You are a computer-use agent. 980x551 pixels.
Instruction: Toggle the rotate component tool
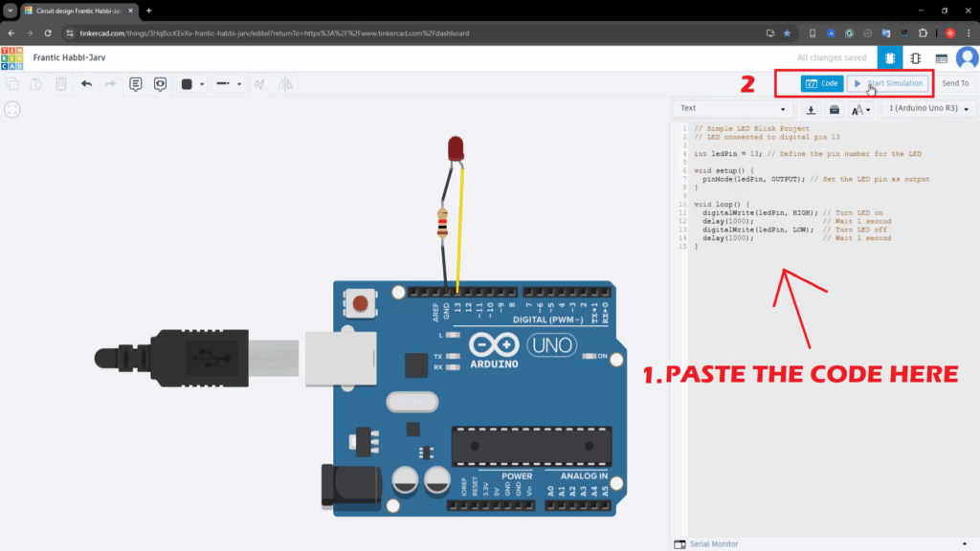(x=260, y=83)
